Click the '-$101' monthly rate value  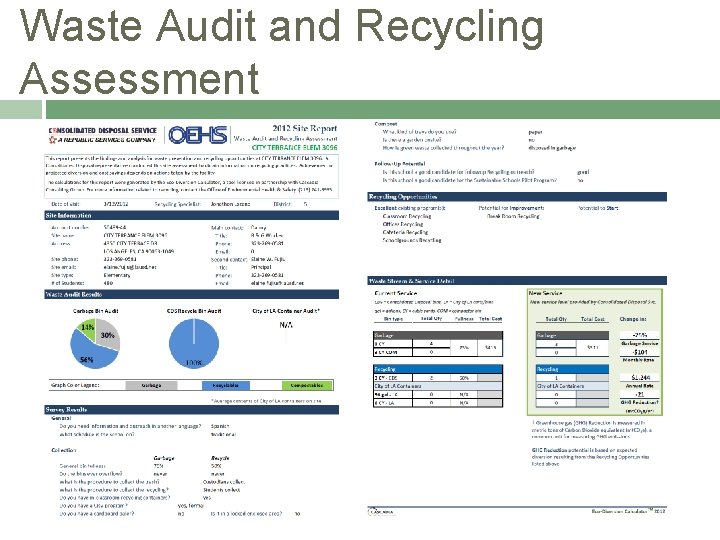[640, 352]
